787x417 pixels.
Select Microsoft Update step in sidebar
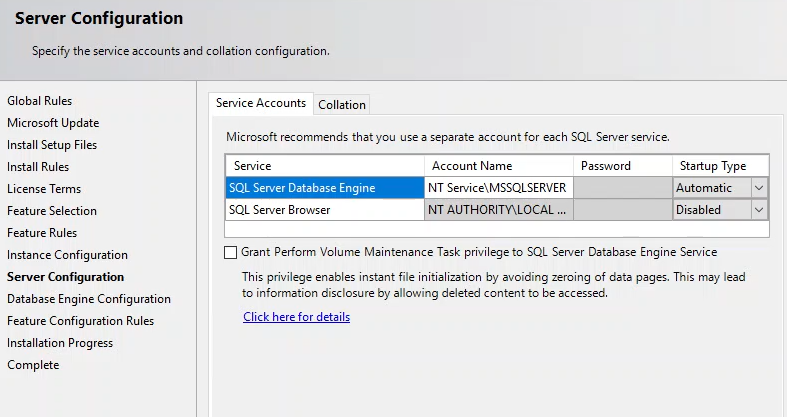(x=53, y=123)
